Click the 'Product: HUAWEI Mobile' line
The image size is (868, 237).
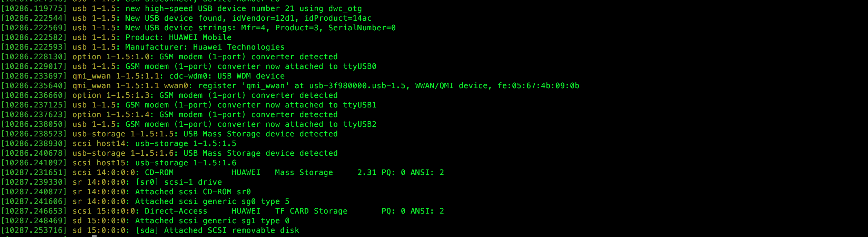click(x=116, y=37)
